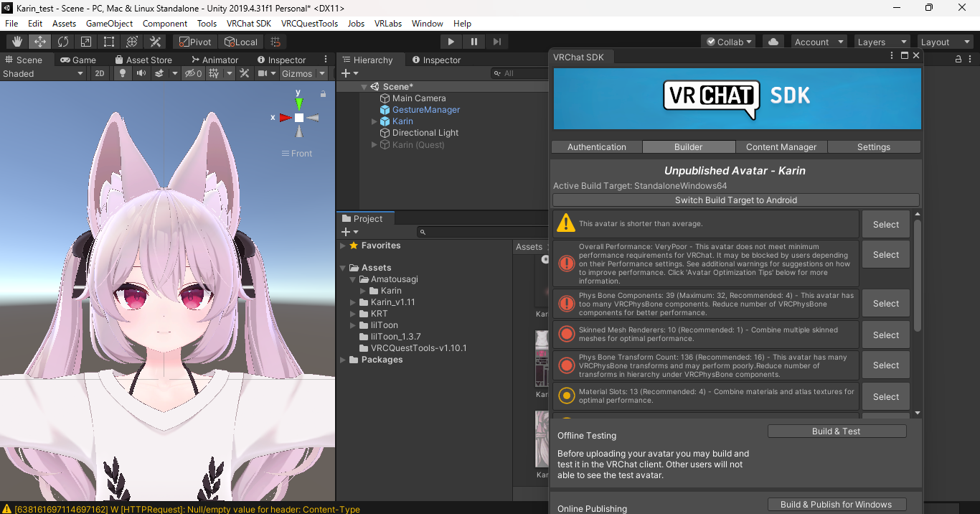
Task: Pick the combined Transform tool
Action: (x=132, y=42)
